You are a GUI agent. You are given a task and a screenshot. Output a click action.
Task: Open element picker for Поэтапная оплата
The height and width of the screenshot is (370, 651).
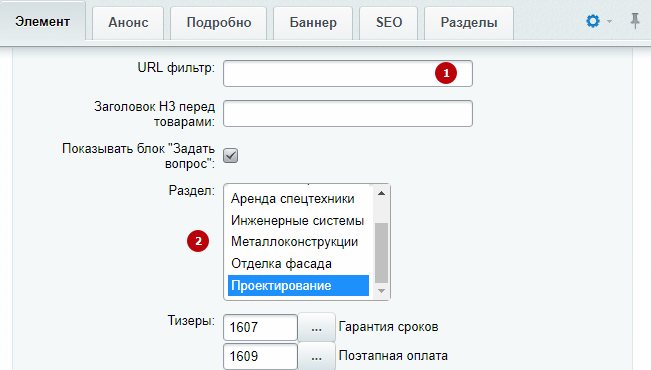click(316, 356)
